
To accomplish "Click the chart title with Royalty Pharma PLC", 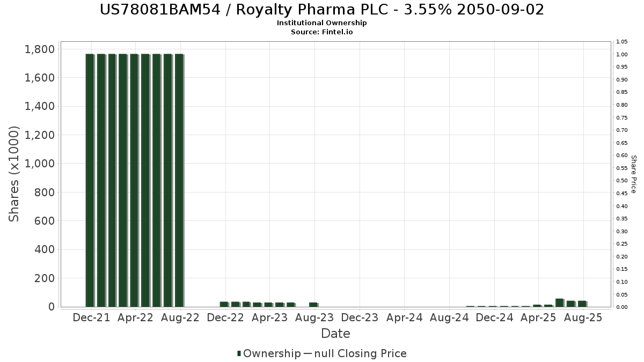I will [x=321, y=10].
